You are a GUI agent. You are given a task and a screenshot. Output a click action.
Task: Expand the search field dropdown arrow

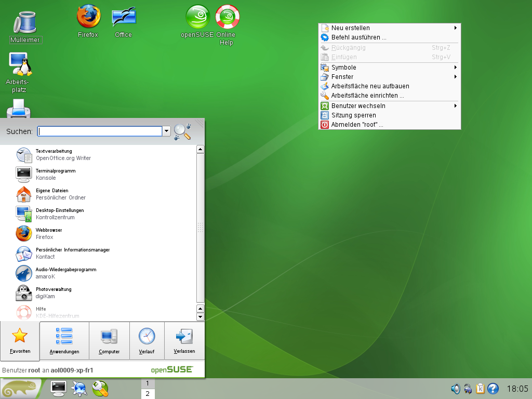(x=167, y=131)
